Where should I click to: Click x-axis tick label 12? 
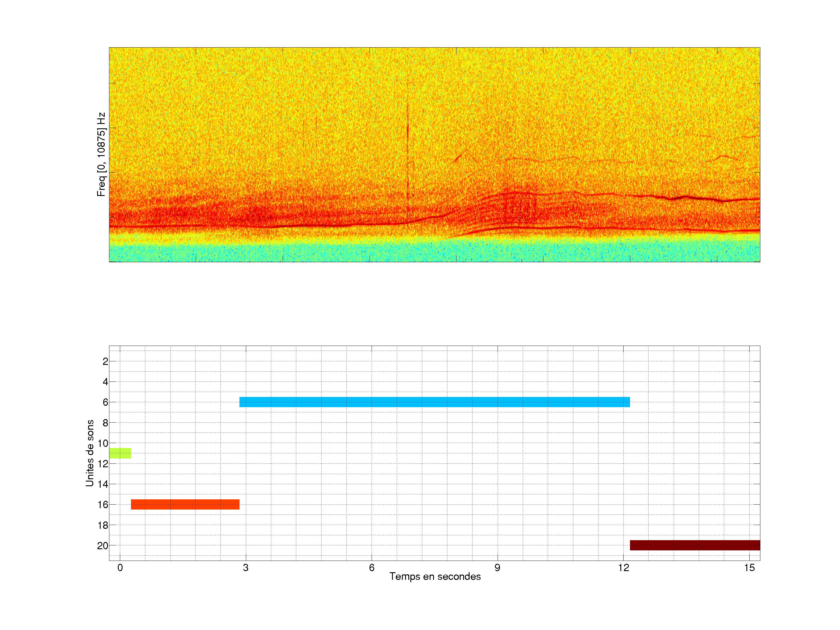point(623,568)
